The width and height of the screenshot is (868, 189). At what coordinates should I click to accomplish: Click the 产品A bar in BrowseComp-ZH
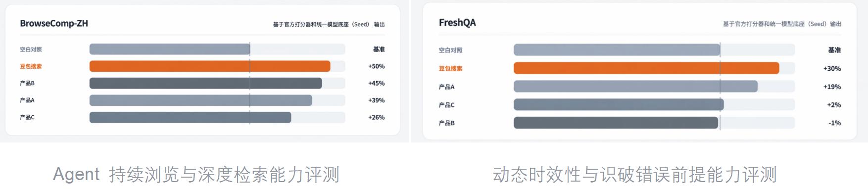pyautogui.click(x=201, y=100)
